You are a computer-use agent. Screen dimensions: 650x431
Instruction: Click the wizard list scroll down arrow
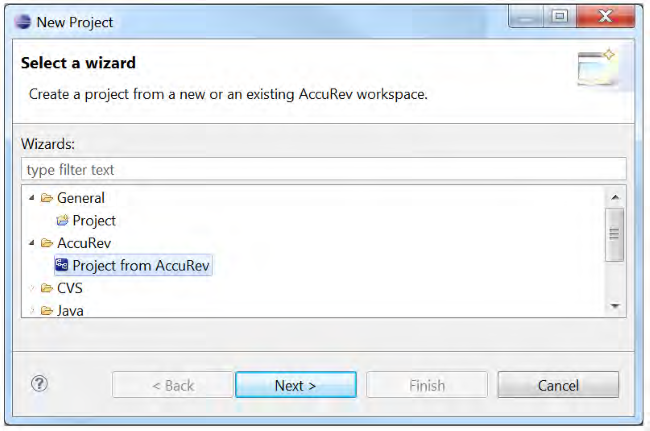616,306
